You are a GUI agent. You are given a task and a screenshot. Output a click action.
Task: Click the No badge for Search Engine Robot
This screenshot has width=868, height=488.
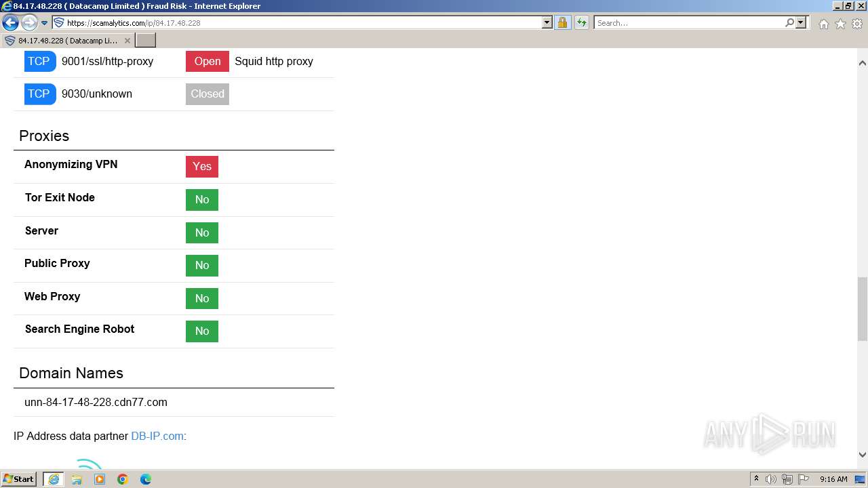click(x=202, y=331)
